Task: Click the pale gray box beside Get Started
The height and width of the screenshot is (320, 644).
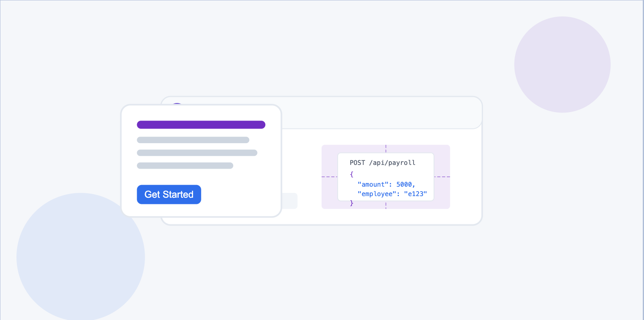Action: click(x=290, y=201)
